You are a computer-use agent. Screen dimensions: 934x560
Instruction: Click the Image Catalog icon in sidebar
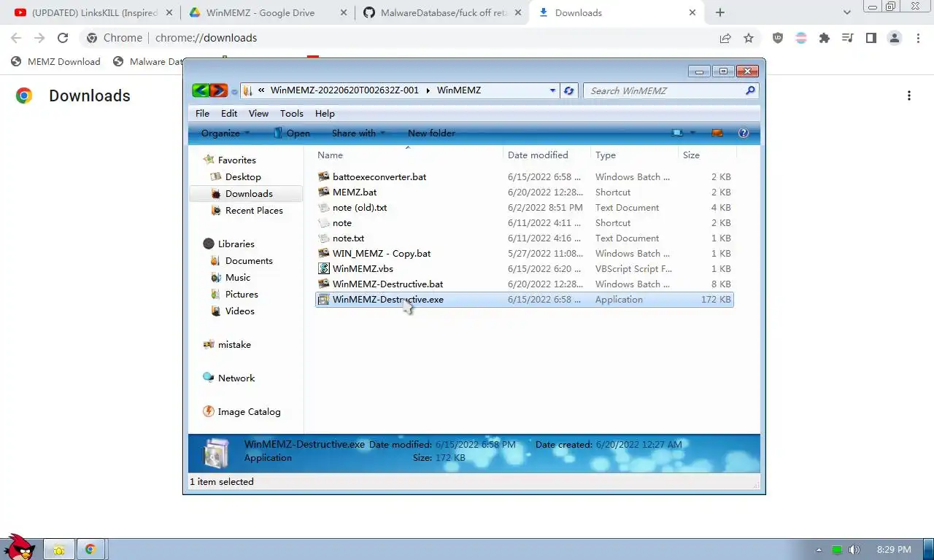(209, 411)
